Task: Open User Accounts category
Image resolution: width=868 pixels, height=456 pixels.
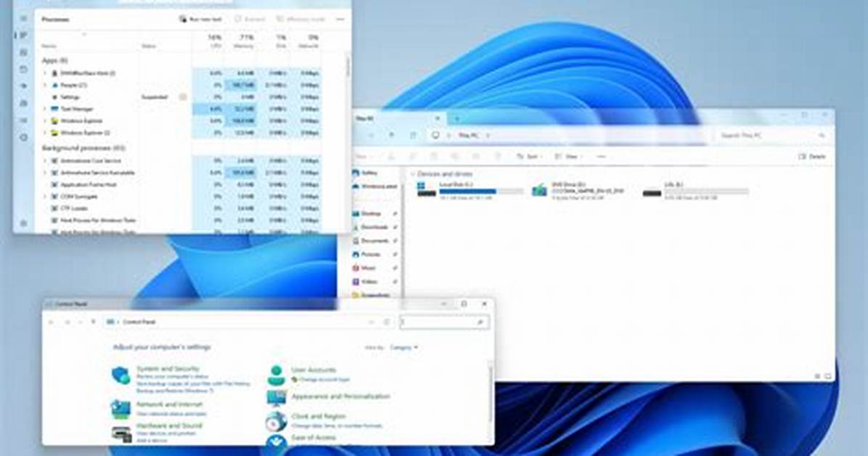Action: click(314, 370)
